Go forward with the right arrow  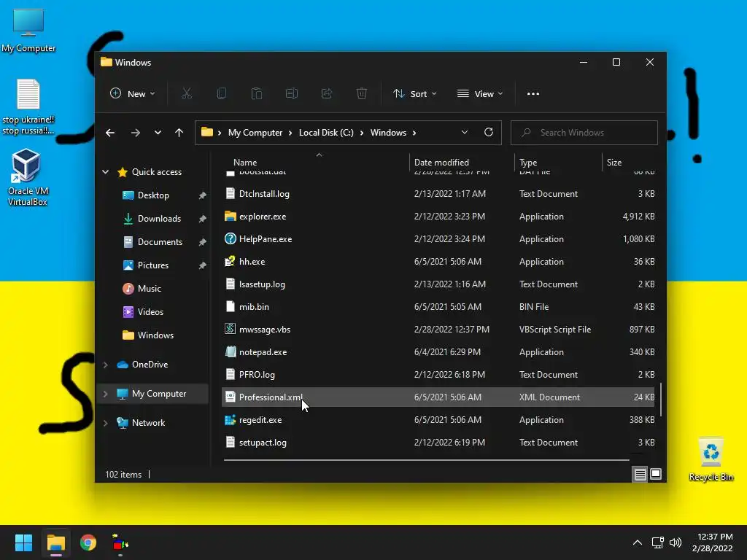tap(135, 133)
